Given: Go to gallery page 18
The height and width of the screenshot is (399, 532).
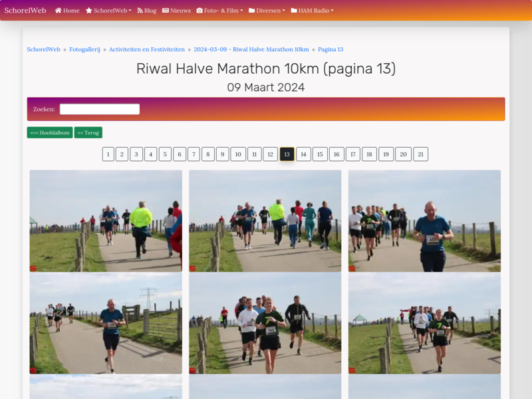Looking at the screenshot, I should pos(370,154).
